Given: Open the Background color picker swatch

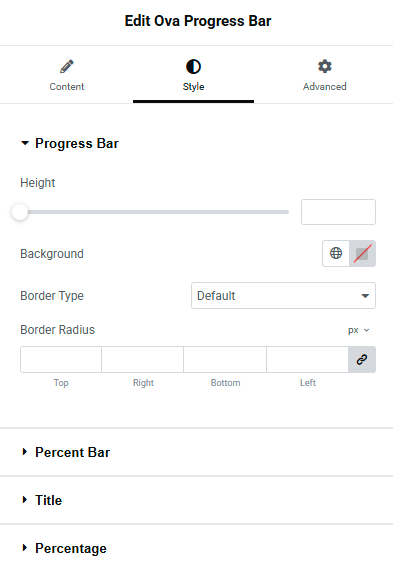Looking at the screenshot, I should click(362, 253).
